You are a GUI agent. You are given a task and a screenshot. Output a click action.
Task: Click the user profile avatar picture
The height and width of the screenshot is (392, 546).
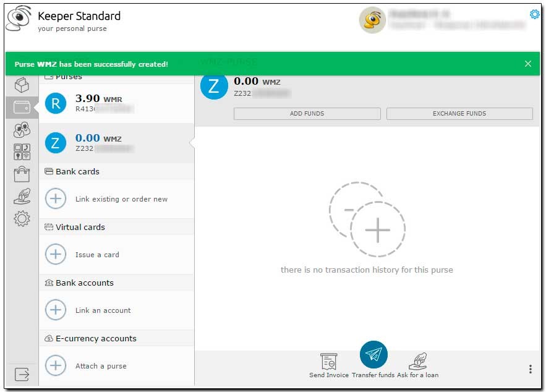372,20
